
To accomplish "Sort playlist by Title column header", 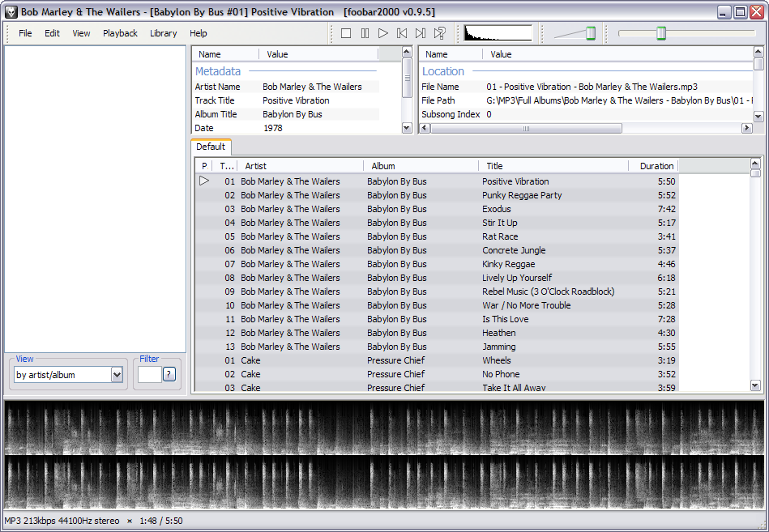I will 553,166.
